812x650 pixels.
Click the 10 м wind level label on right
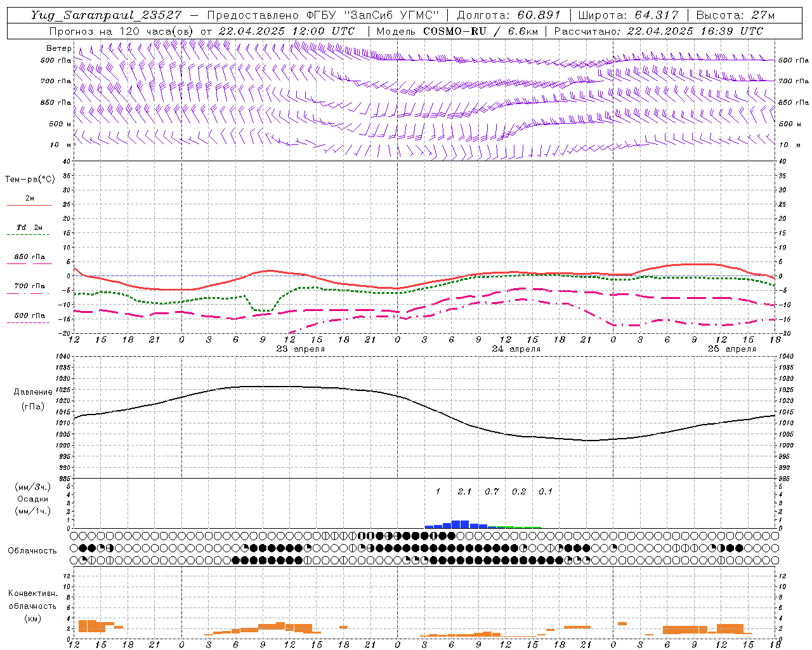(x=790, y=145)
